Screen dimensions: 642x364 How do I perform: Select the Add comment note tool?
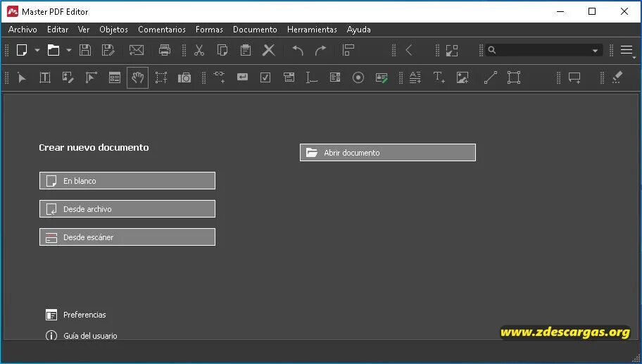point(574,77)
